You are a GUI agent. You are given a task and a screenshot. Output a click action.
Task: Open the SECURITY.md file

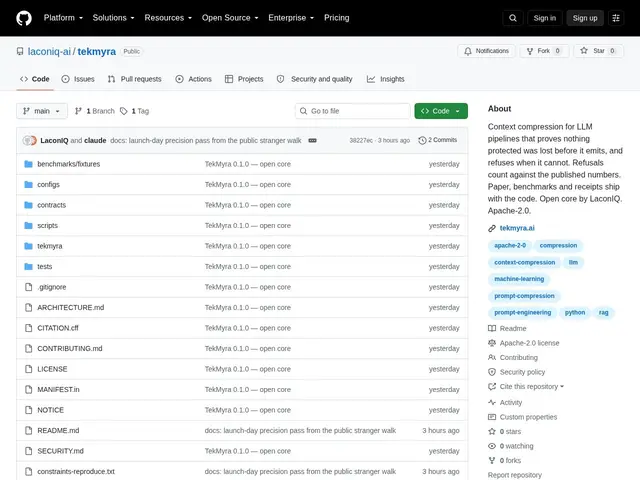click(60, 451)
